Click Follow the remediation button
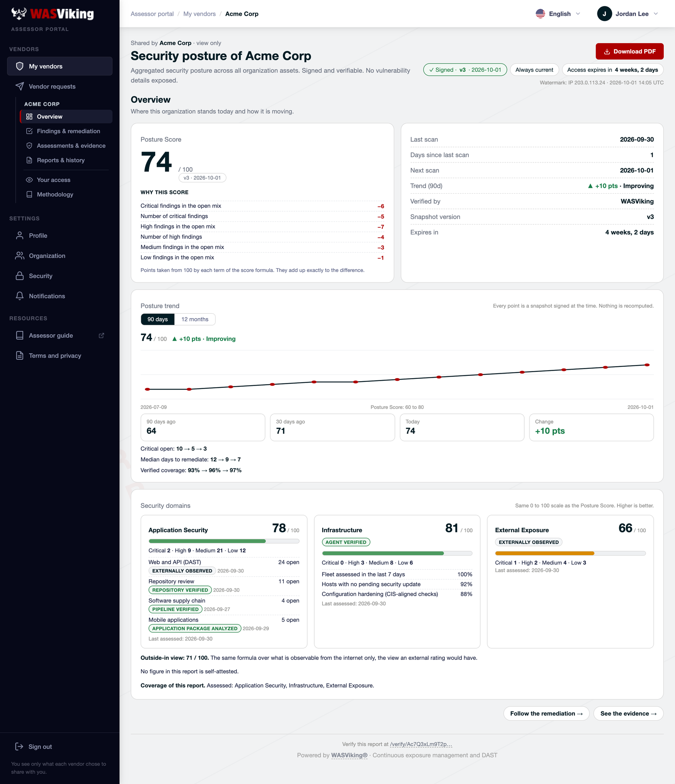Image resolution: width=675 pixels, height=784 pixels. click(x=546, y=713)
